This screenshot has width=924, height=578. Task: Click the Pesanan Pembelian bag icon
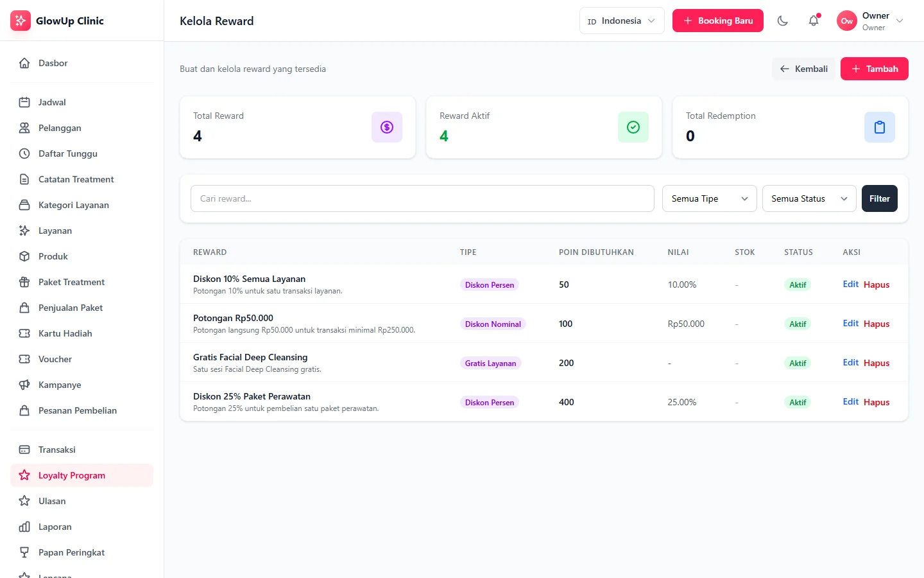tap(24, 410)
